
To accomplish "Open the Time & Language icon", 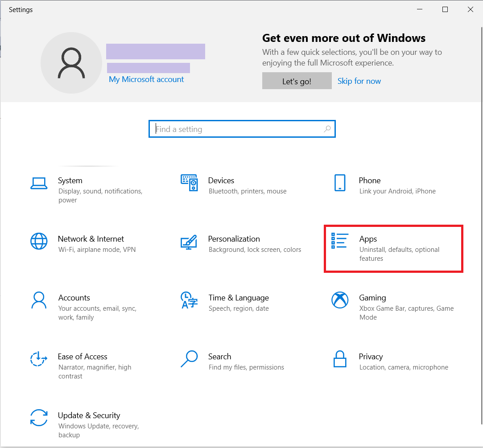I will pyautogui.click(x=189, y=300).
